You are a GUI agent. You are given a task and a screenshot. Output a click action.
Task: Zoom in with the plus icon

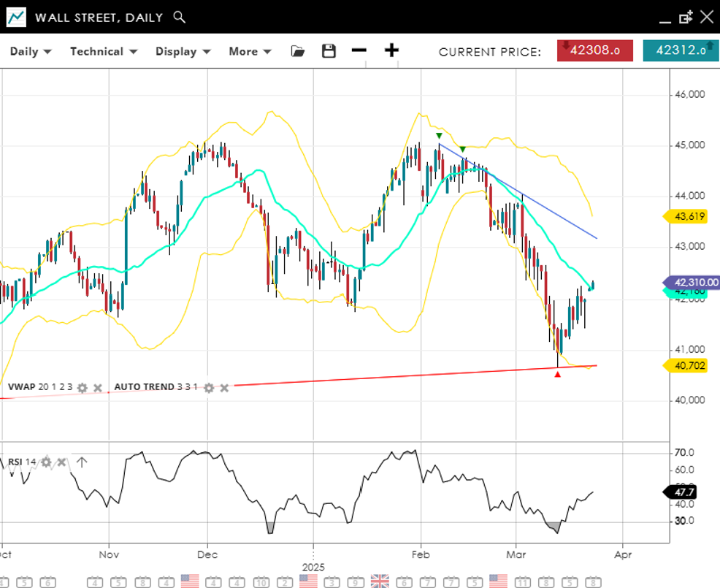click(392, 50)
